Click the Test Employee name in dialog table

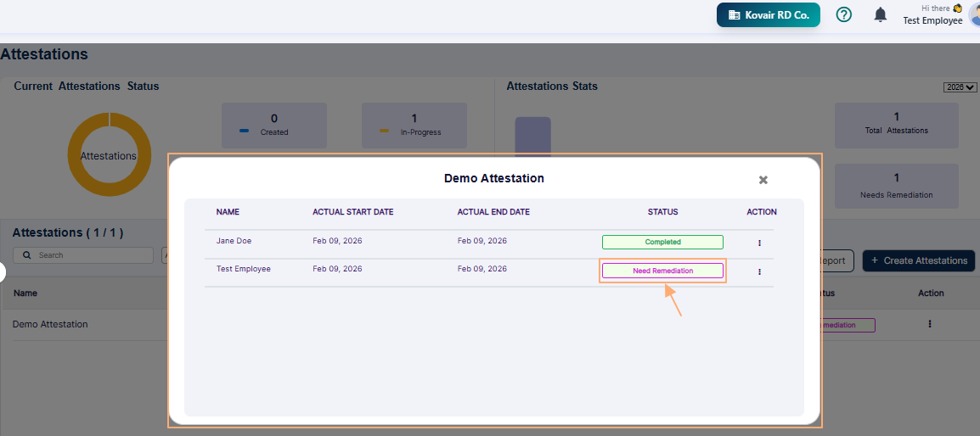[x=244, y=269]
